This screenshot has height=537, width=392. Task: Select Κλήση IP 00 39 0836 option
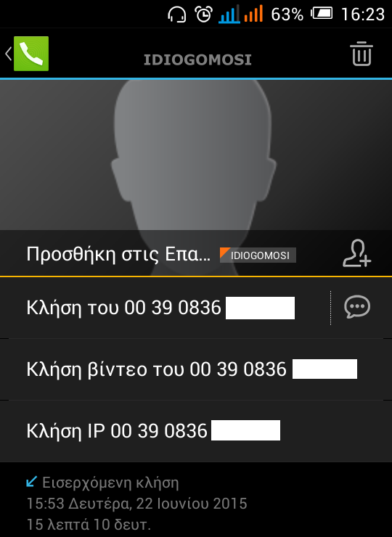tap(196, 431)
